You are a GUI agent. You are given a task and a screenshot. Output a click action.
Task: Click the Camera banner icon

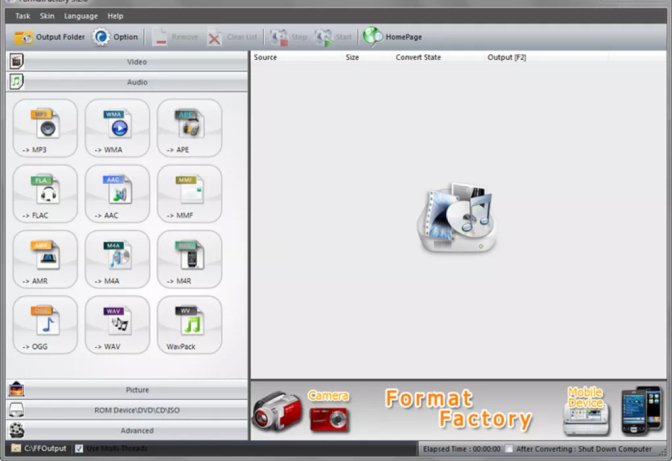tap(329, 410)
